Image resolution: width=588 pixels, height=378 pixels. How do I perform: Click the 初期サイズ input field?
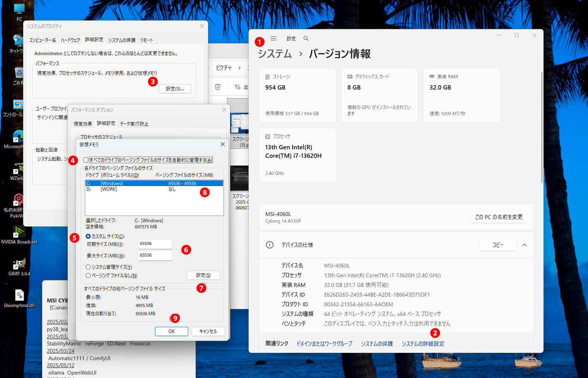(155, 244)
